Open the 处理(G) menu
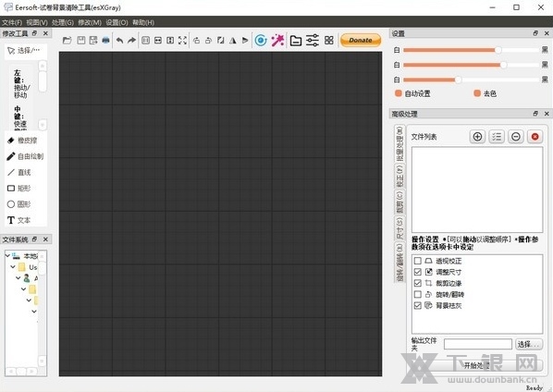Screen dimensions: 553x392 coord(63,22)
